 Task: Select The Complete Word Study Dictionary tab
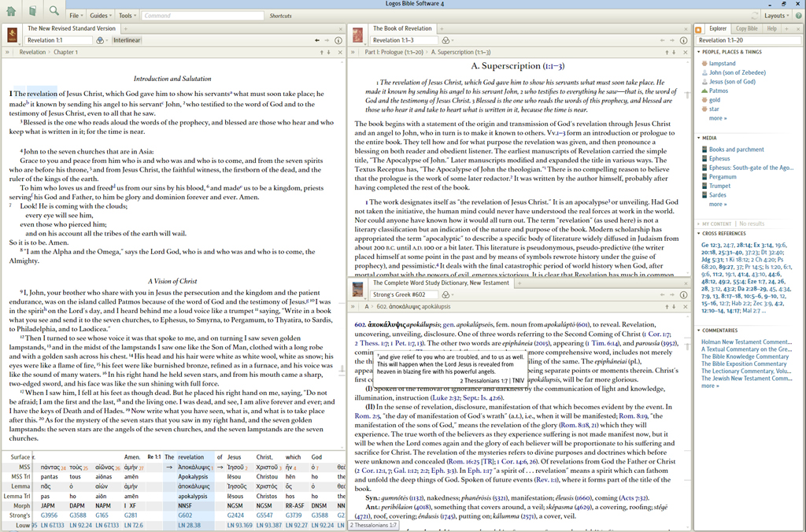(x=441, y=283)
